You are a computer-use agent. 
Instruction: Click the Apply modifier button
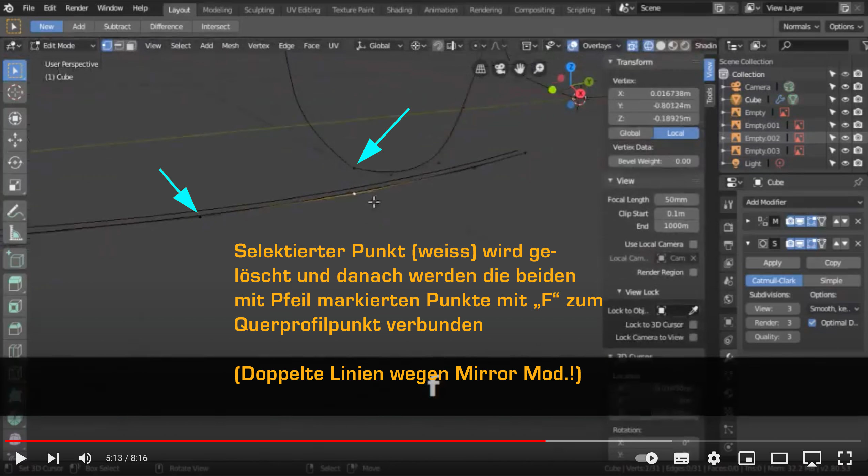772,263
